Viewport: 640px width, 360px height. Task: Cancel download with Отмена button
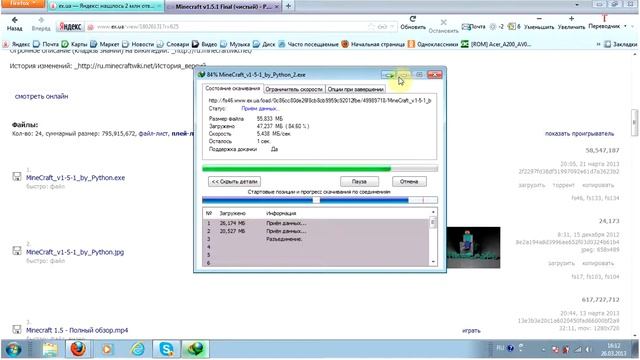409,181
